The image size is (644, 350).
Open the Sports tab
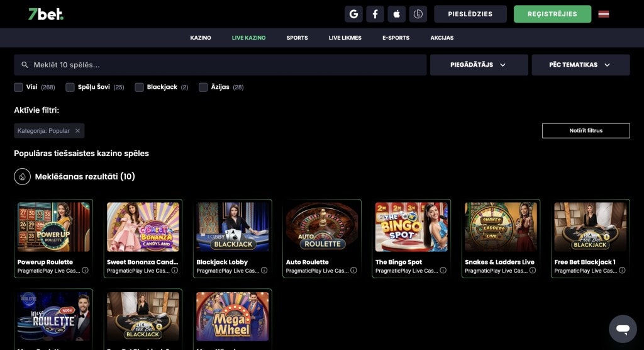(x=297, y=38)
